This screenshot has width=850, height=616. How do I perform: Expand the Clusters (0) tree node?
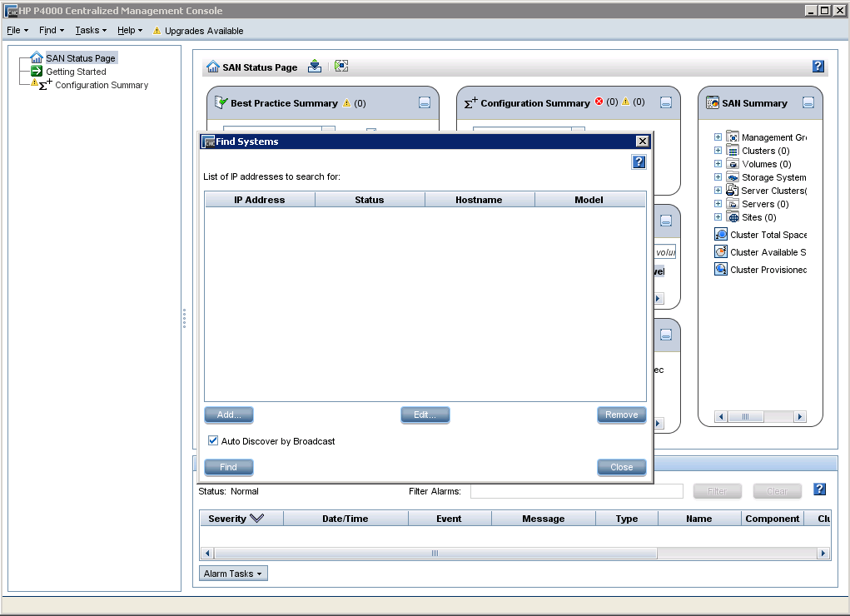coord(718,151)
